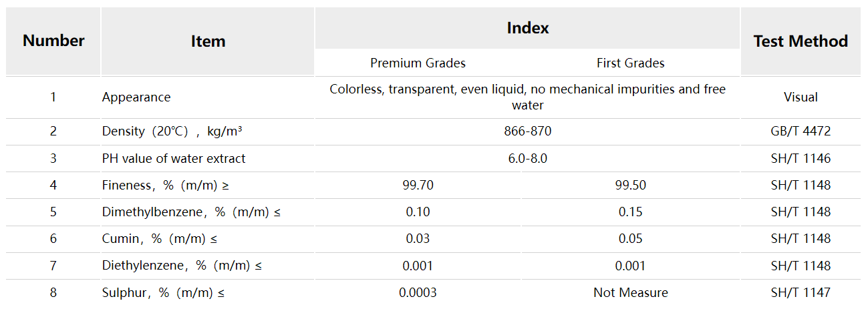Click the Fineness premium value 99.70
This screenshot has height=321, width=868.
(418, 186)
